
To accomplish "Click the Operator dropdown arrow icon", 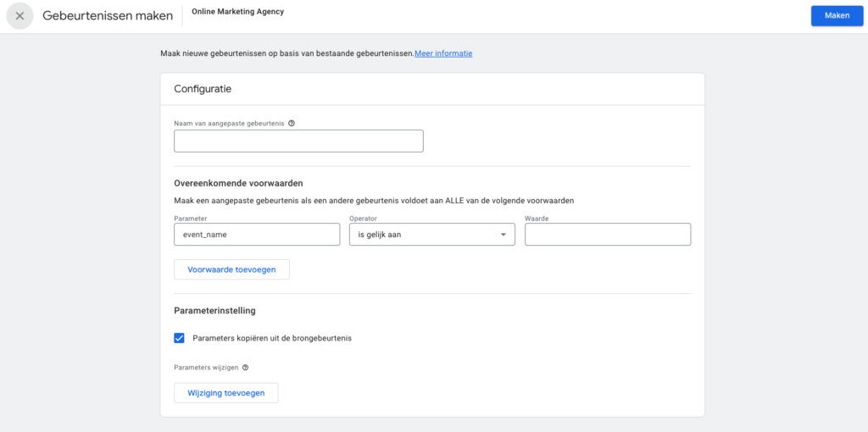I will pos(504,235).
